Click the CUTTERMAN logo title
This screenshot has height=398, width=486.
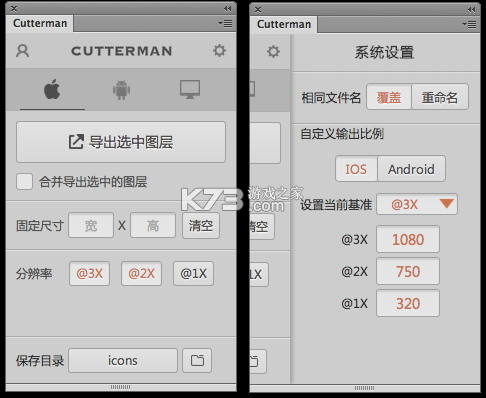[122, 51]
